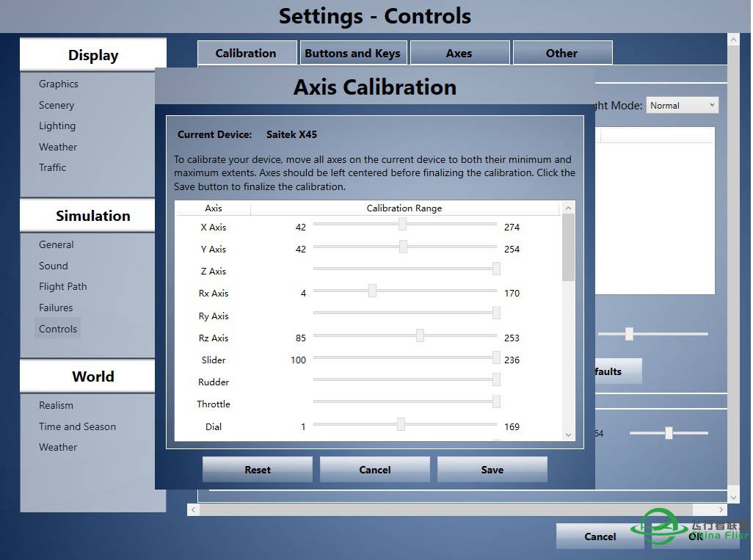The width and height of the screenshot is (753, 560).
Task: Click the Rx Axis slider handle
Action: coord(372,291)
